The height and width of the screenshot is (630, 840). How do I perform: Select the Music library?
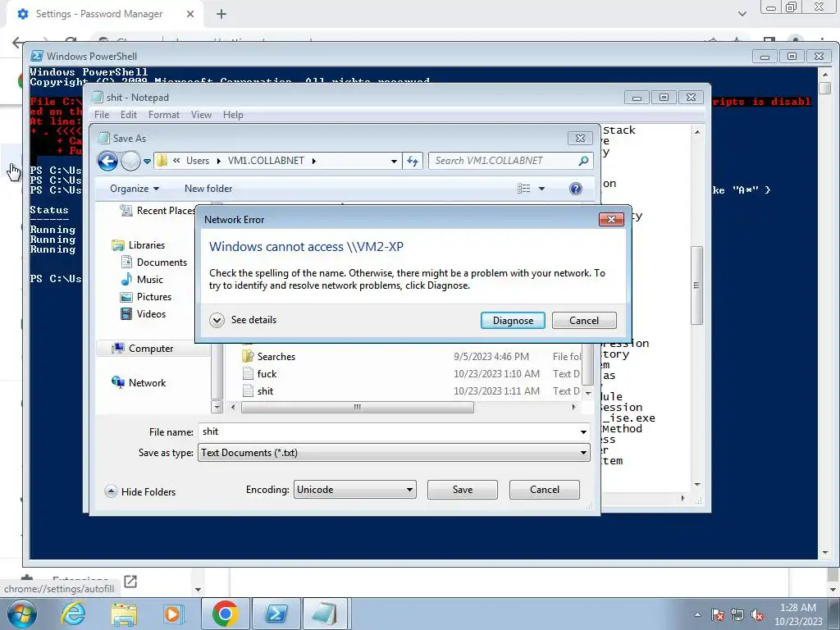(142, 279)
